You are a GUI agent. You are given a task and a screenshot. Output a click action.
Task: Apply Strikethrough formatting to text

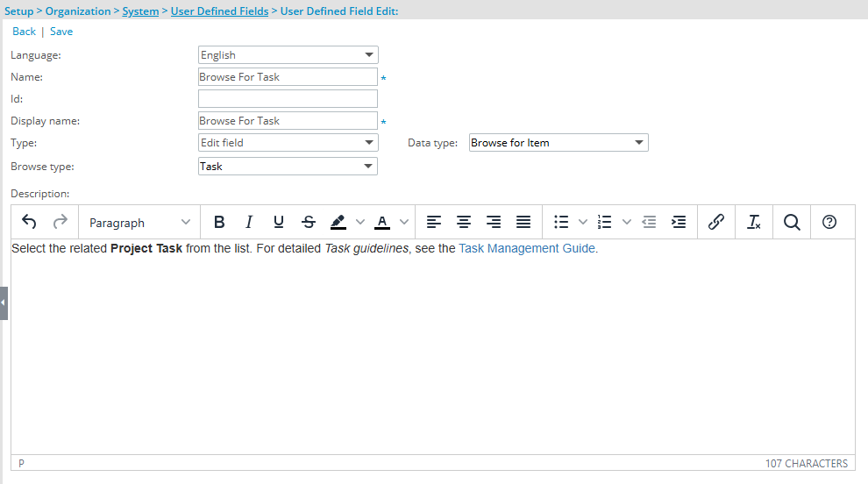(308, 223)
